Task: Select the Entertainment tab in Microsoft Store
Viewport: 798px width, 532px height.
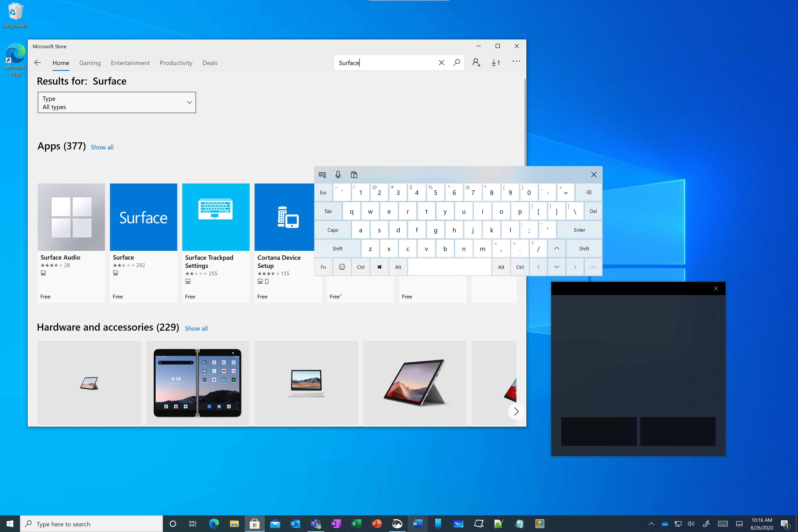Action: 130,62
